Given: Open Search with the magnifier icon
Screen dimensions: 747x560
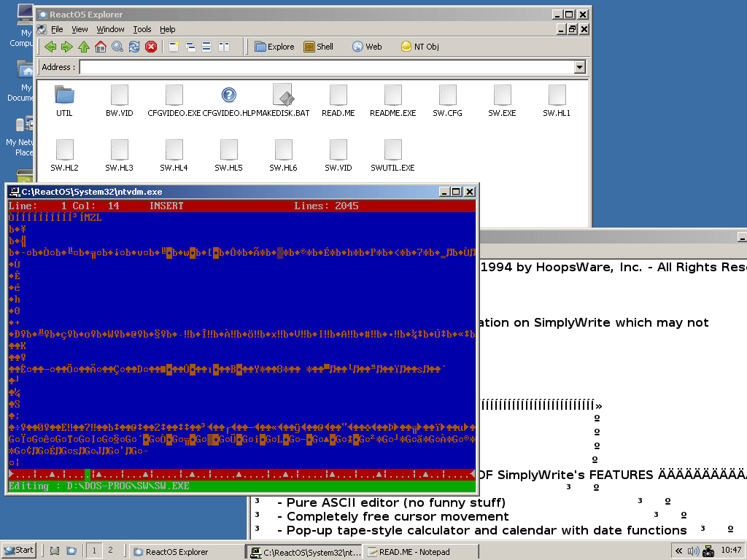Looking at the screenshot, I should (x=117, y=47).
